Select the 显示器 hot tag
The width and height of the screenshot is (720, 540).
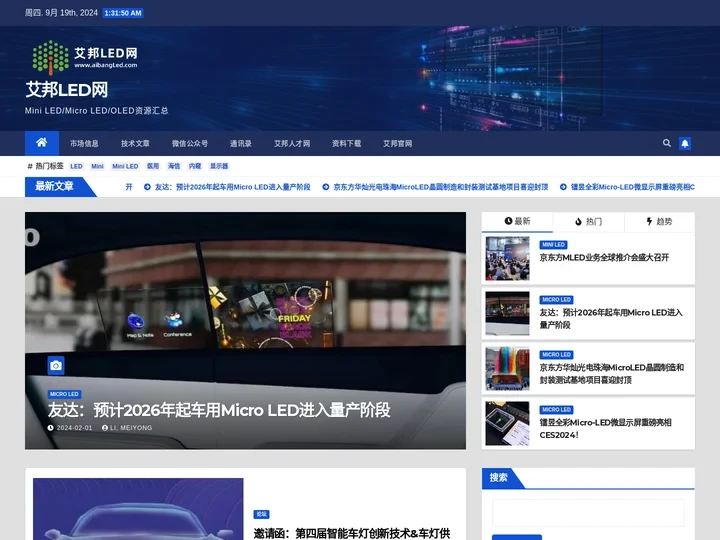(219, 166)
